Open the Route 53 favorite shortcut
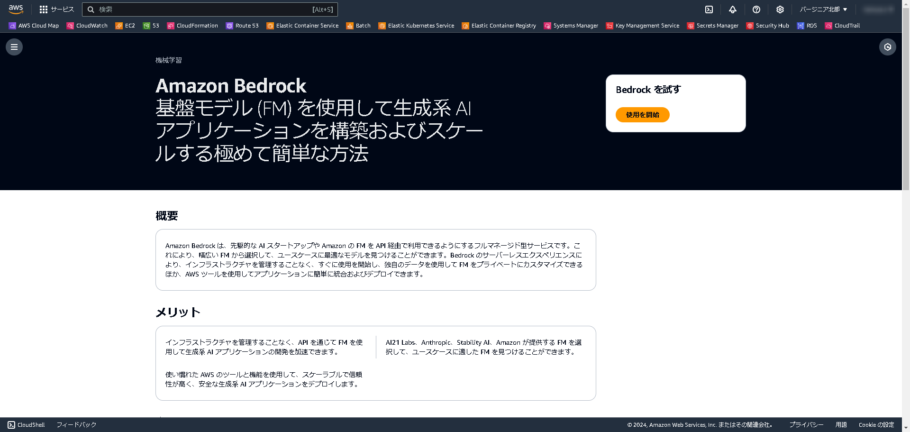 tap(243, 26)
